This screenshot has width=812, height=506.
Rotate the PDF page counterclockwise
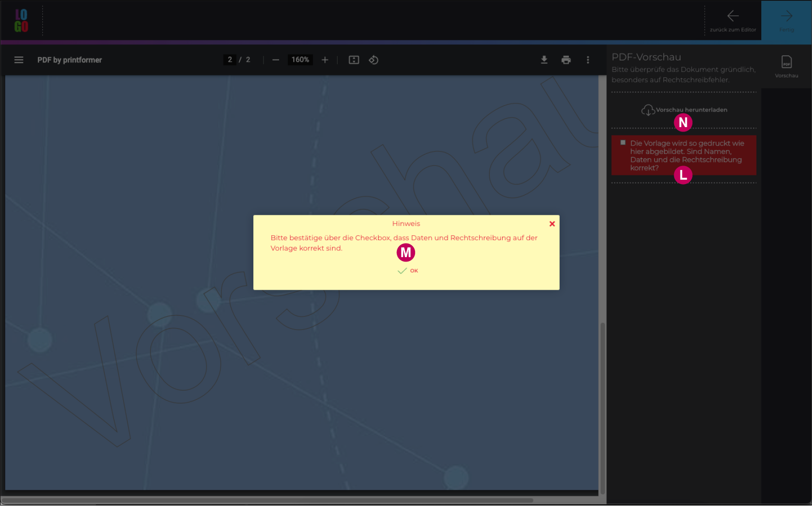[x=374, y=60]
